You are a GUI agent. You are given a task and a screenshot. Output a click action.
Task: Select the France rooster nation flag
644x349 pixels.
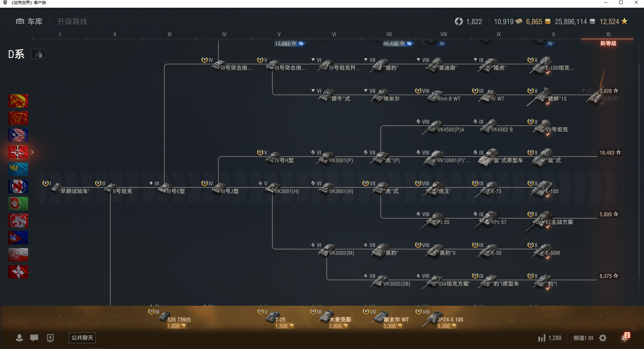18,186
